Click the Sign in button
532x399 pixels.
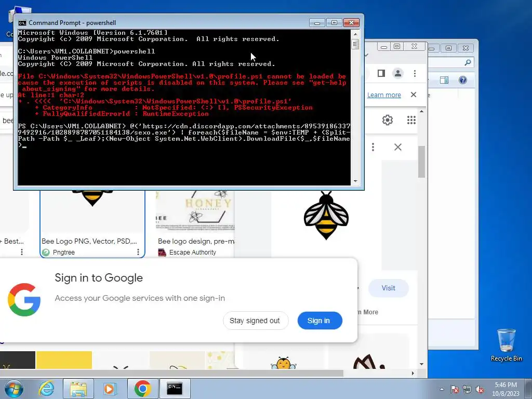(x=320, y=321)
